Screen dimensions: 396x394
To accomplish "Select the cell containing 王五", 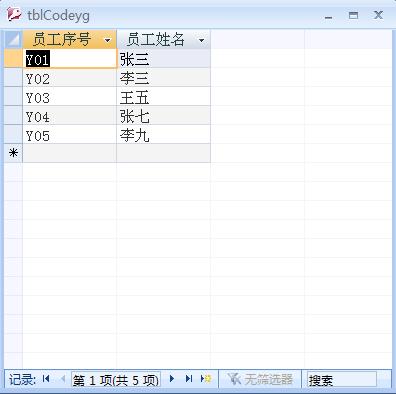I will click(164, 97).
